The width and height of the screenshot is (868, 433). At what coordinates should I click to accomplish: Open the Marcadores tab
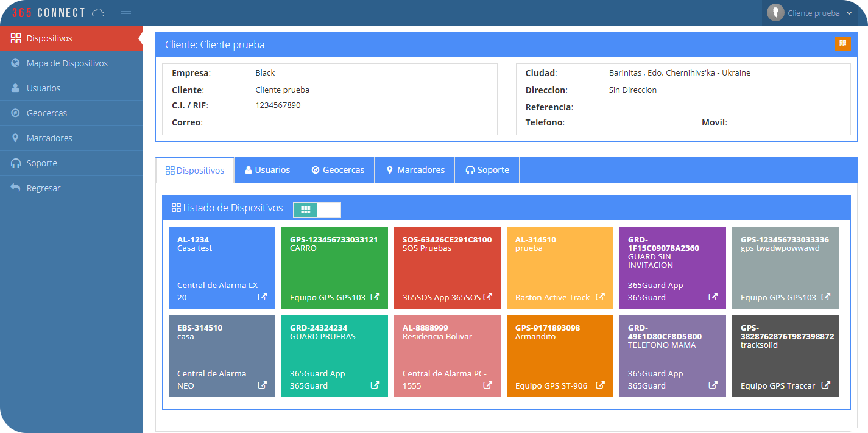click(x=415, y=170)
